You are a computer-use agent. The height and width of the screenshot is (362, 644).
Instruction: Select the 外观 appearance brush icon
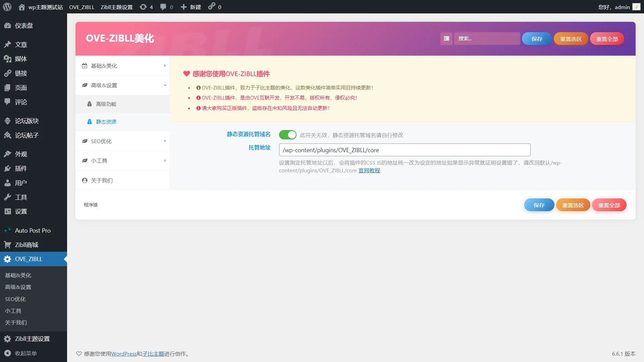tap(8, 154)
